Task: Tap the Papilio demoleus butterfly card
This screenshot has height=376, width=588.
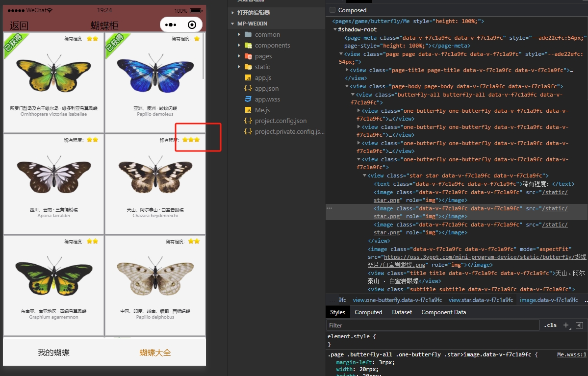Action: click(x=155, y=82)
